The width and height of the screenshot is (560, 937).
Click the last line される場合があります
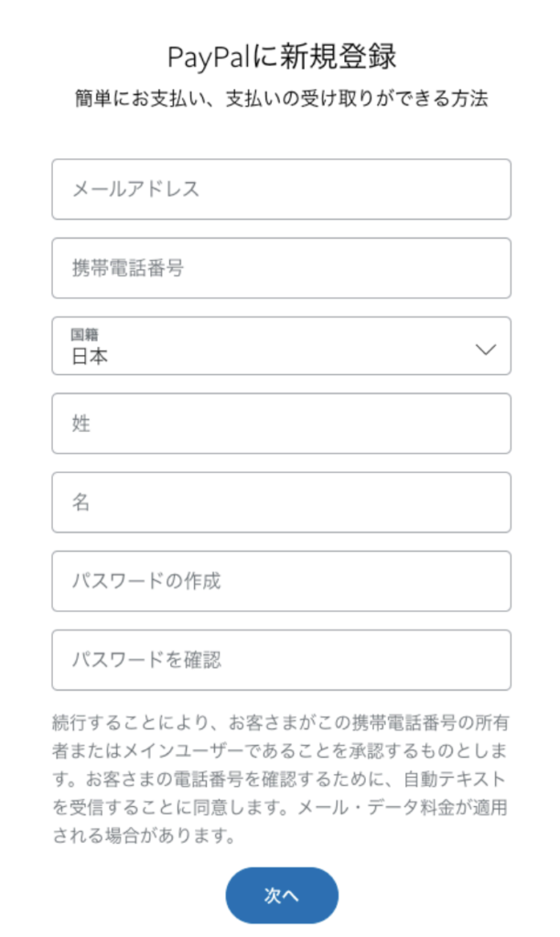click(x=145, y=836)
